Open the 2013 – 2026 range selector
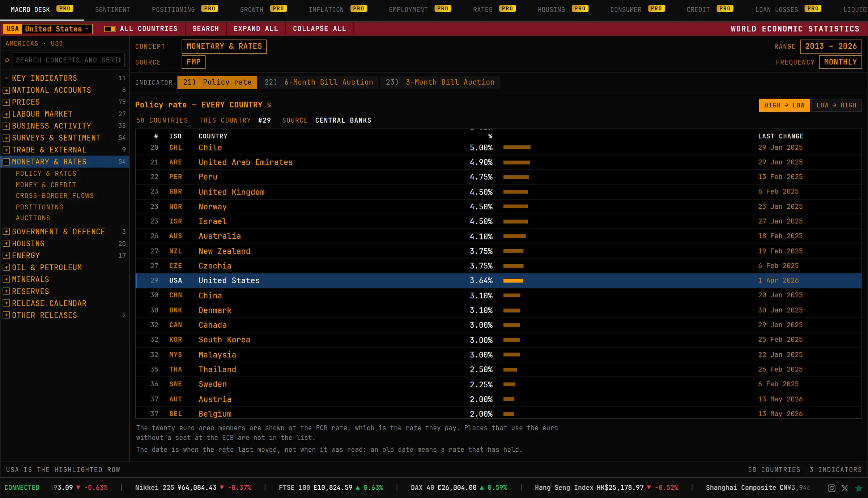 (831, 46)
